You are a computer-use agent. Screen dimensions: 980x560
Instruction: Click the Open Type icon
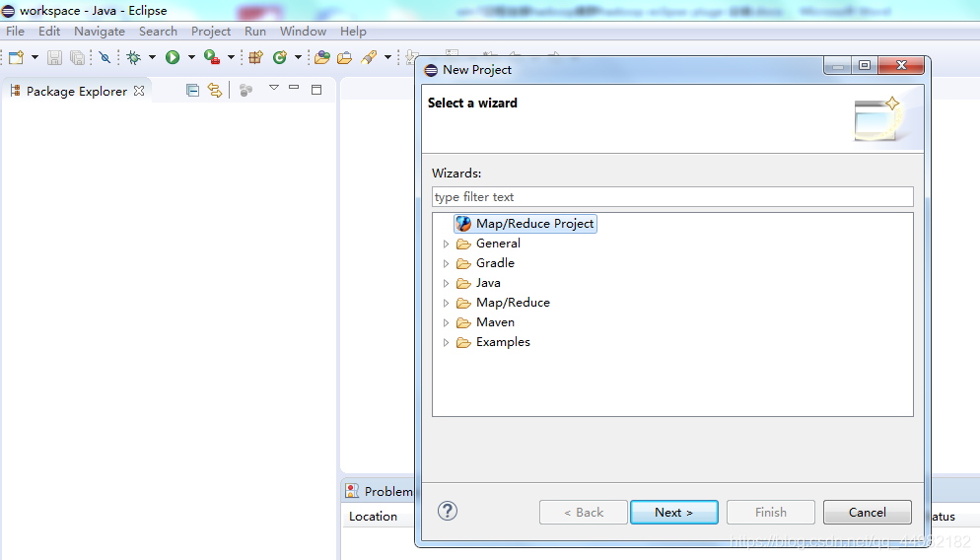321,57
